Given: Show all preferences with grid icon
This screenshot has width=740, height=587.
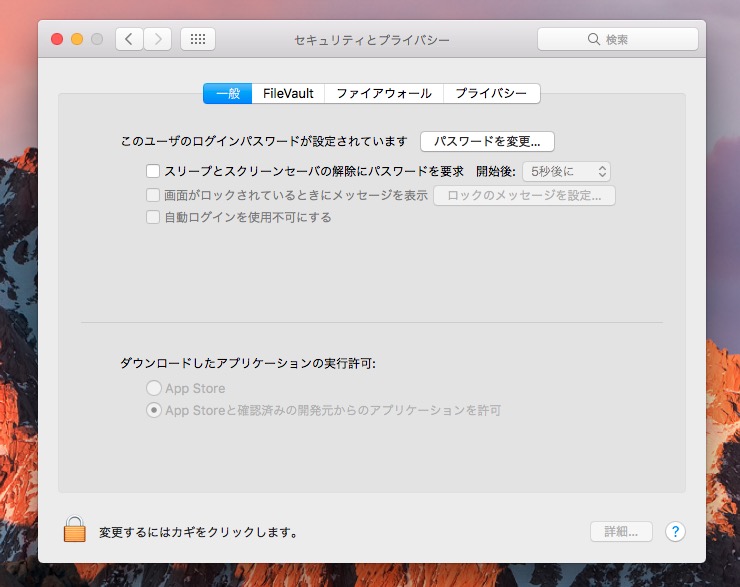Looking at the screenshot, I should click(198, 39).
